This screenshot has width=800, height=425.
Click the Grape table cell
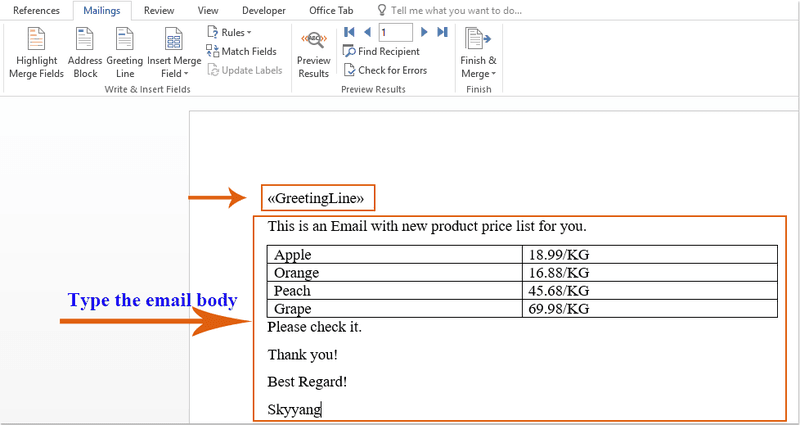coord(394,309)
